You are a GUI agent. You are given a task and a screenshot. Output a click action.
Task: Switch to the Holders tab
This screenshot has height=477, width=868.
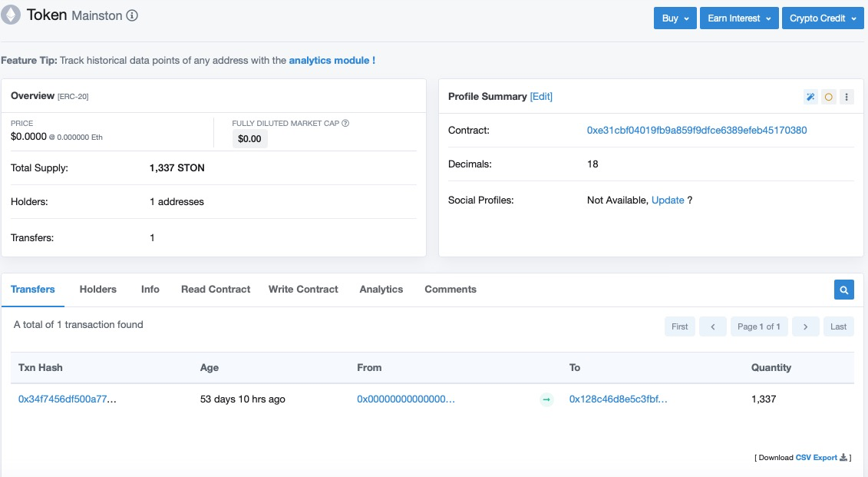[98, 290]
